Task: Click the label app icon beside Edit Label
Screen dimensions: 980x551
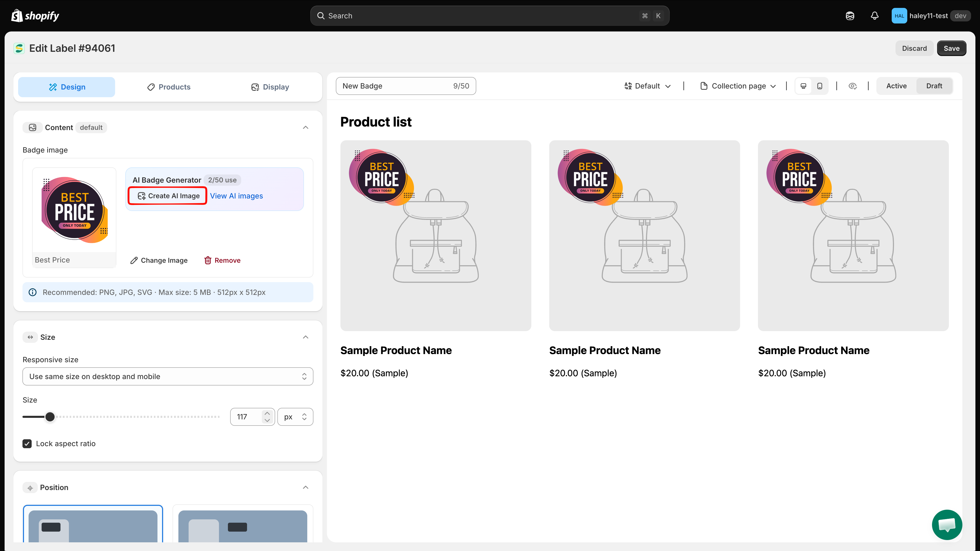Action: [19, 48]
